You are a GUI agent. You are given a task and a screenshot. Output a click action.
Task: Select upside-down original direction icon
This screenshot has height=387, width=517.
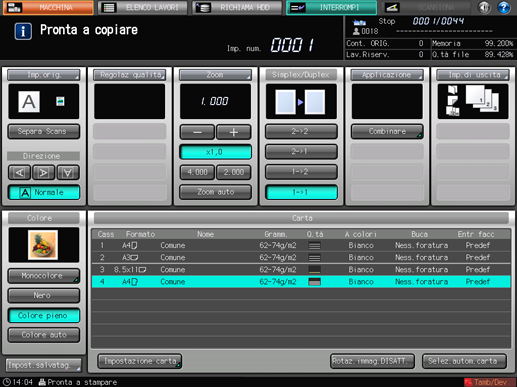68,173
